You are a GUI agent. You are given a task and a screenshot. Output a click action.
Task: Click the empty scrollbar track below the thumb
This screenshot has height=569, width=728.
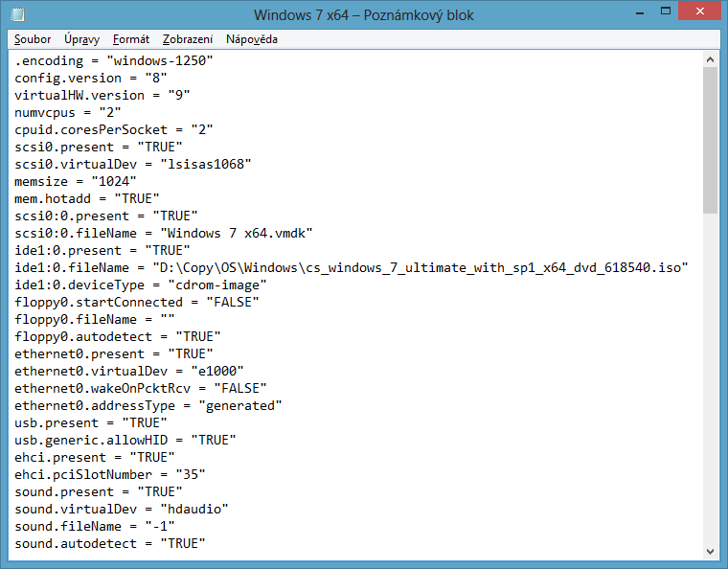tap(710, 383)
